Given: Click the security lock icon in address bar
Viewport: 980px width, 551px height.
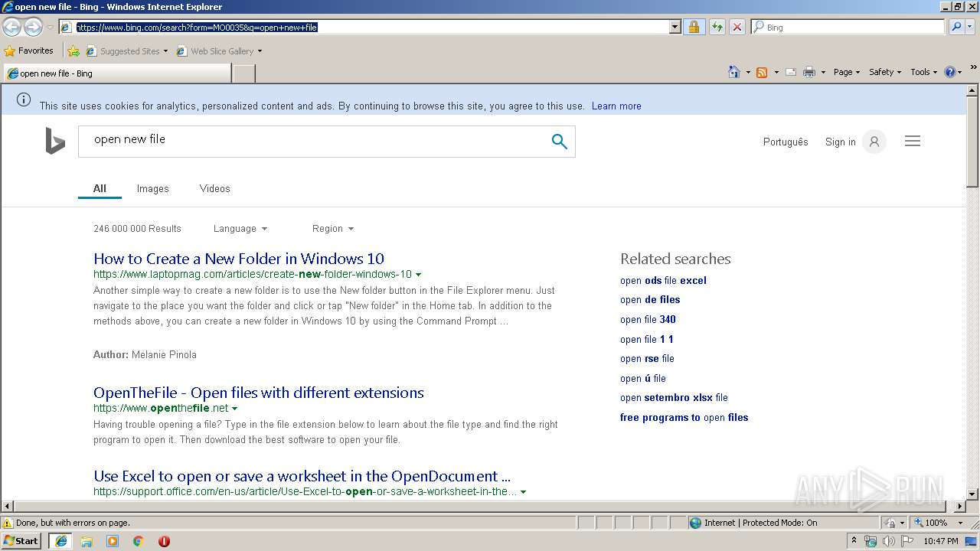Looking at the screenshot, I should [694, 27].
